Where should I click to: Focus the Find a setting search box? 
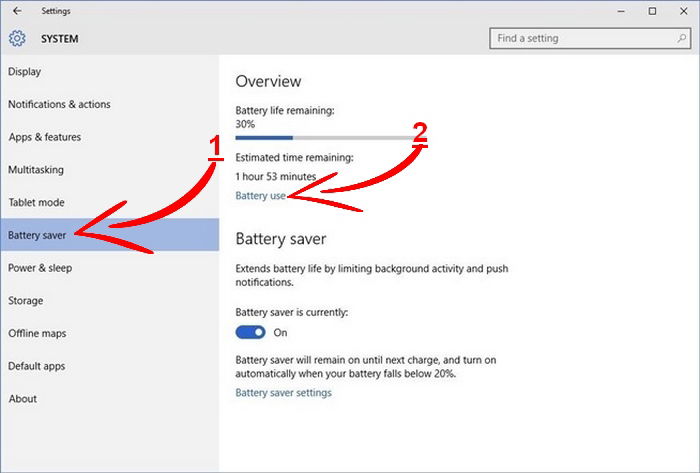coord(590,38)
